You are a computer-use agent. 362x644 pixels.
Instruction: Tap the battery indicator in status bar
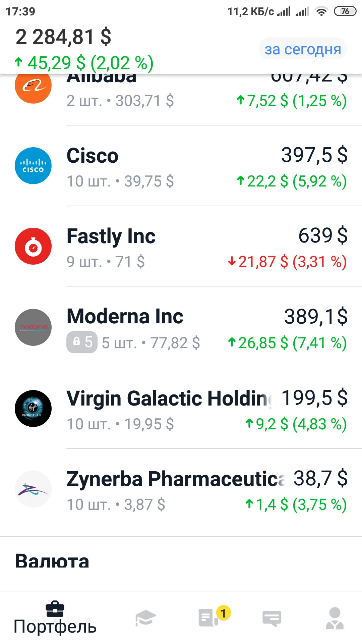345,11
